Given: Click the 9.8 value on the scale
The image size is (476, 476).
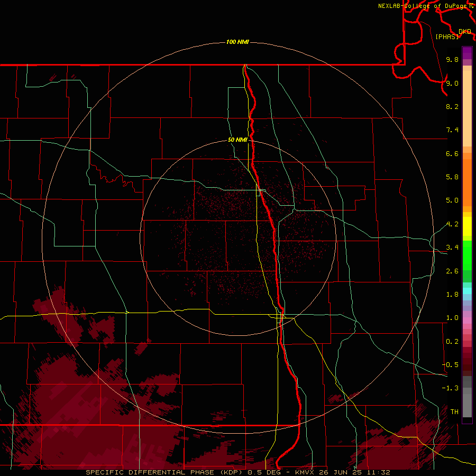Looking at the screenshot, I should click(x=452, y=59).
